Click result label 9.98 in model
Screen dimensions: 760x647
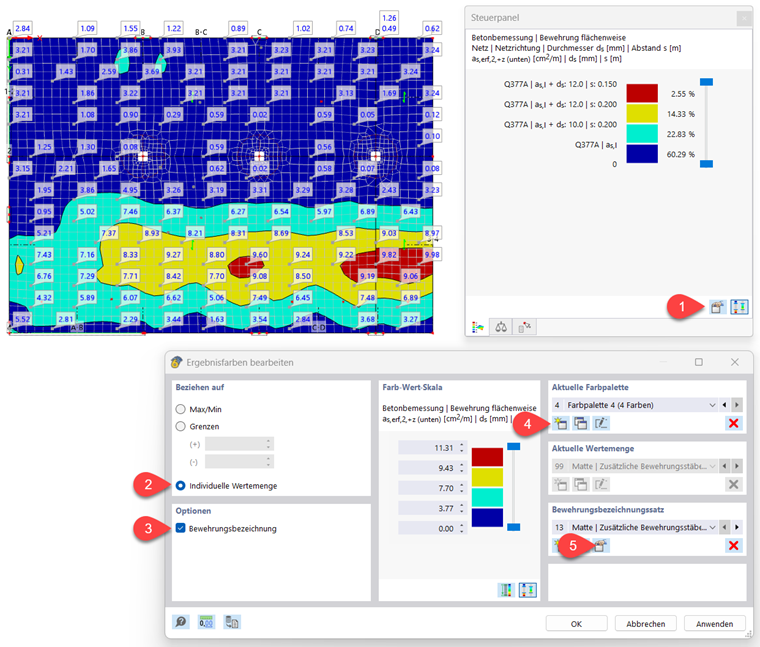(432, 254)
